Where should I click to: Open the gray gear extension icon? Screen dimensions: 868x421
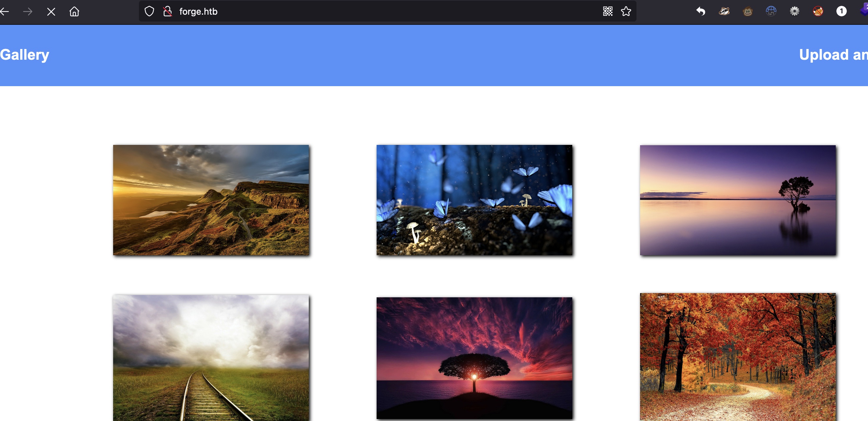coord(794,11)
